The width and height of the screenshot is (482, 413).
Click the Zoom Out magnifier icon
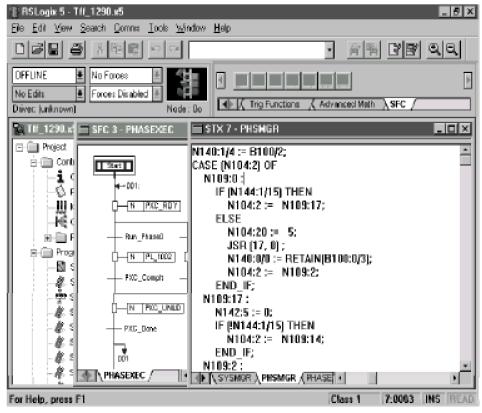click(452, 49)
